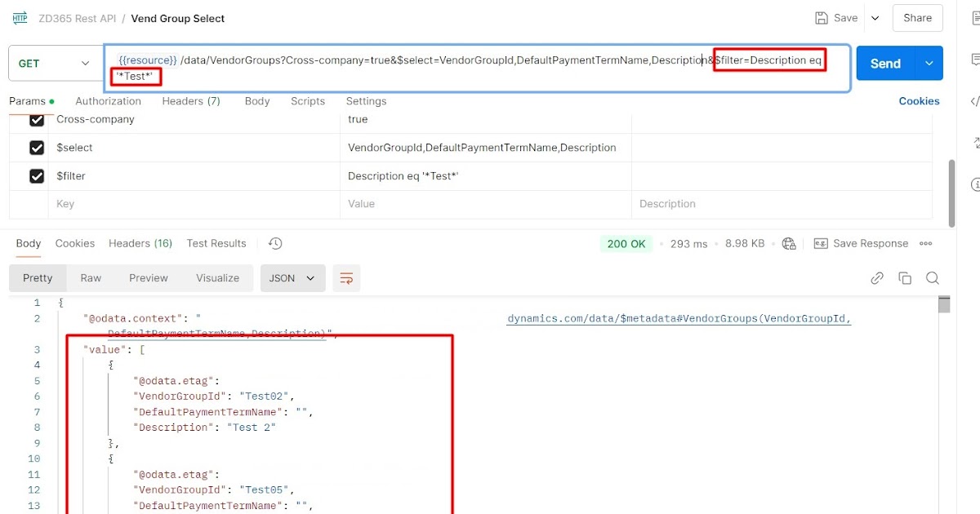Image resolution: width=980 pixels, height=514 pixels.
Task: Open ZD365 Rest API breadcrumb
Action: click(78, 18)
